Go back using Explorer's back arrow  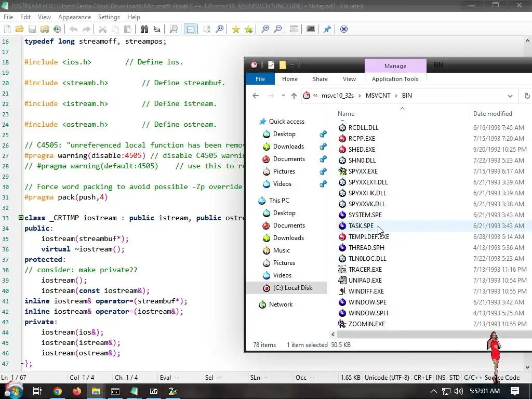(x=256, y=96)
